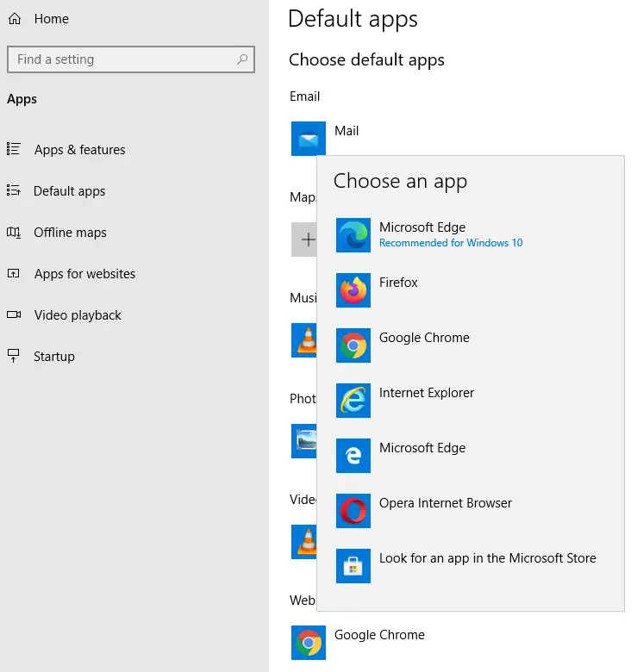Change the Mail default email app
Image resolution: width=637 pixels, height=672 pixels.
347,131
